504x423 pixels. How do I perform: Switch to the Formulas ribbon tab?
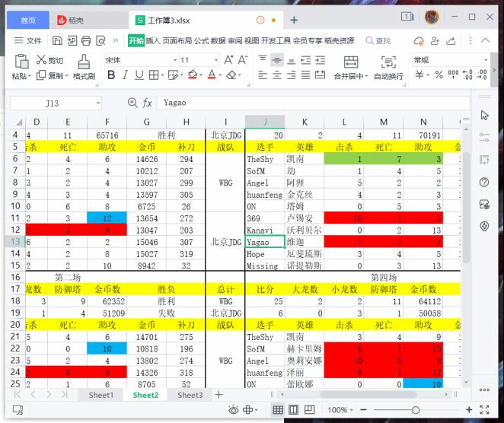click(x=202, y=41)
